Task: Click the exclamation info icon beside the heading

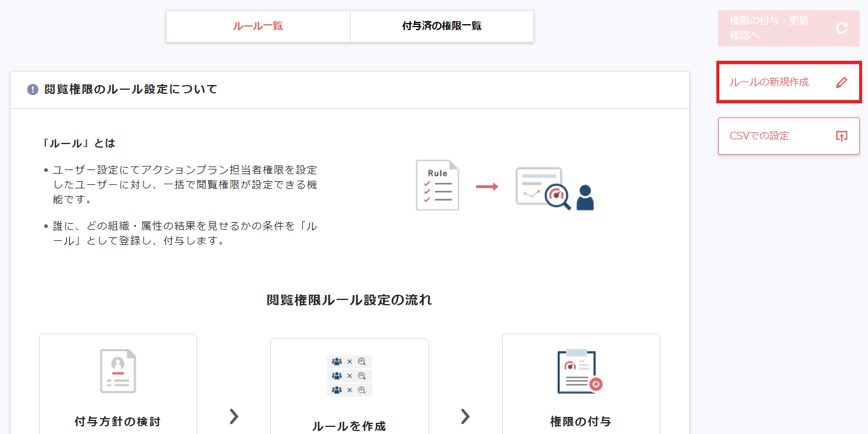Action: (33, 90)
